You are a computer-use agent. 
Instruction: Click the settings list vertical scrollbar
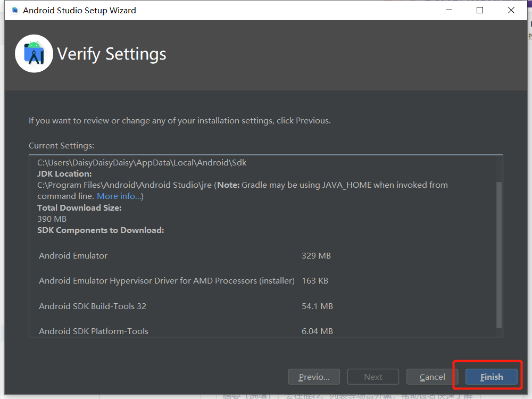point(499,255)
